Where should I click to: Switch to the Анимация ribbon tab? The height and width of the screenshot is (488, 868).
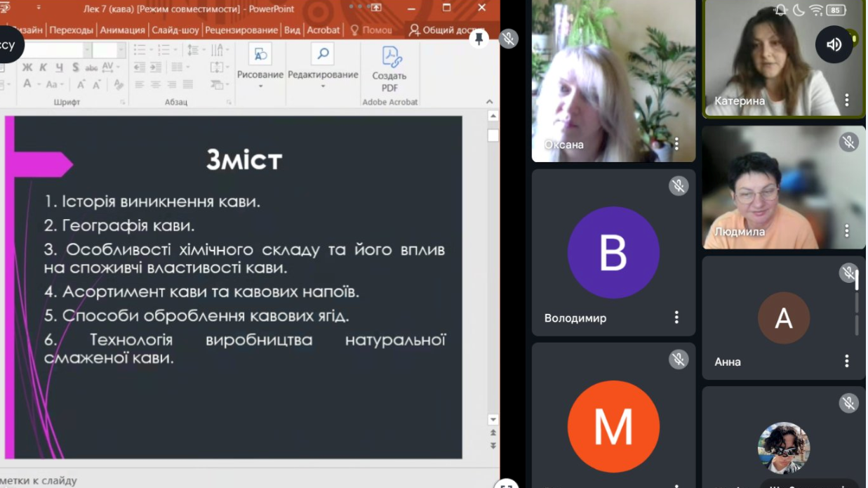(x=122, y=30)
